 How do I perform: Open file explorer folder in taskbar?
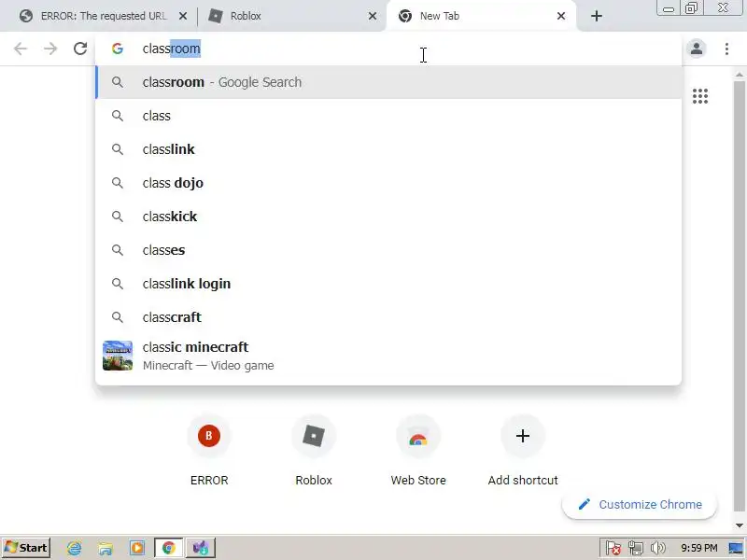(106, 548)
